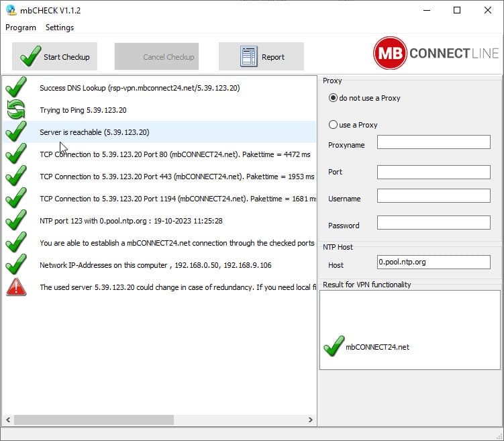Click the green check icon beside Success DNS Lookup
The height and width of the screenshot is (441, 504).
point(16,87)
